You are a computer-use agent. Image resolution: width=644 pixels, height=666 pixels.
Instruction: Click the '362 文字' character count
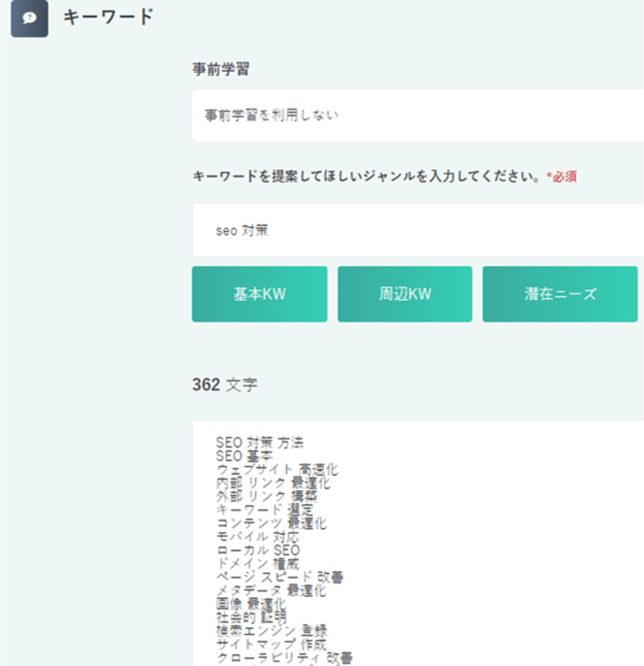[224, 385]
